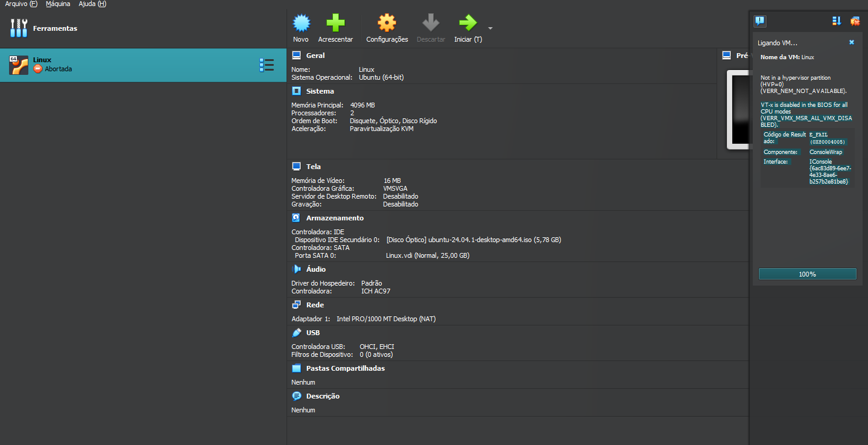This screenshot has height=445, width=868.
Task: Click the Linux.vdi (Normal, 25,00 GB) entry
Action: 428,255
